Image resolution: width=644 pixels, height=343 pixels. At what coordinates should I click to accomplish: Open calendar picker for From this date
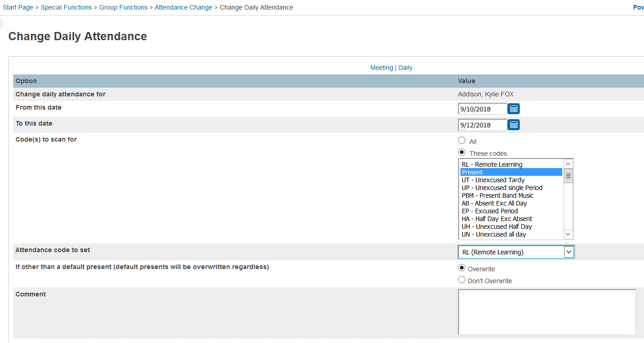(513, 109)
